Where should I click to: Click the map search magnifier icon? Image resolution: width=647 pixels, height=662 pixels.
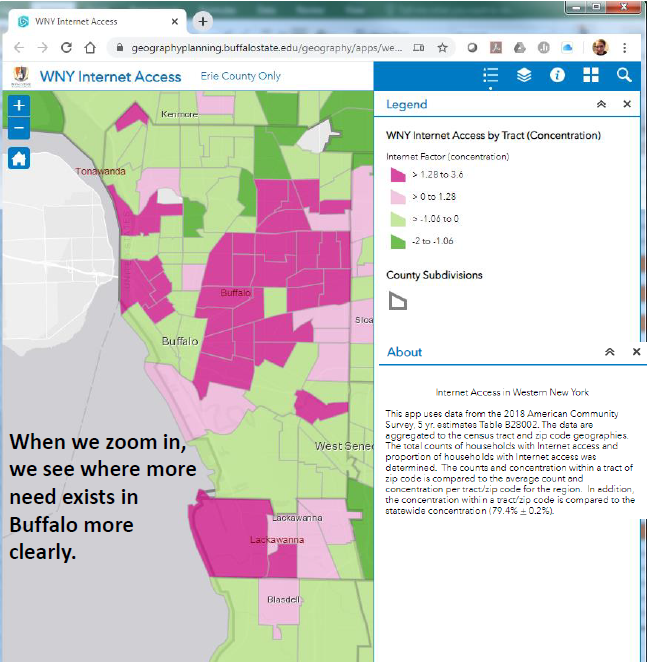point(624,75)
